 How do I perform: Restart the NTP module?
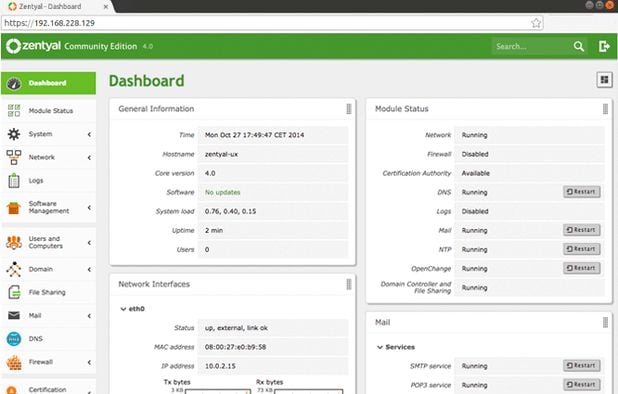[582, 249]
